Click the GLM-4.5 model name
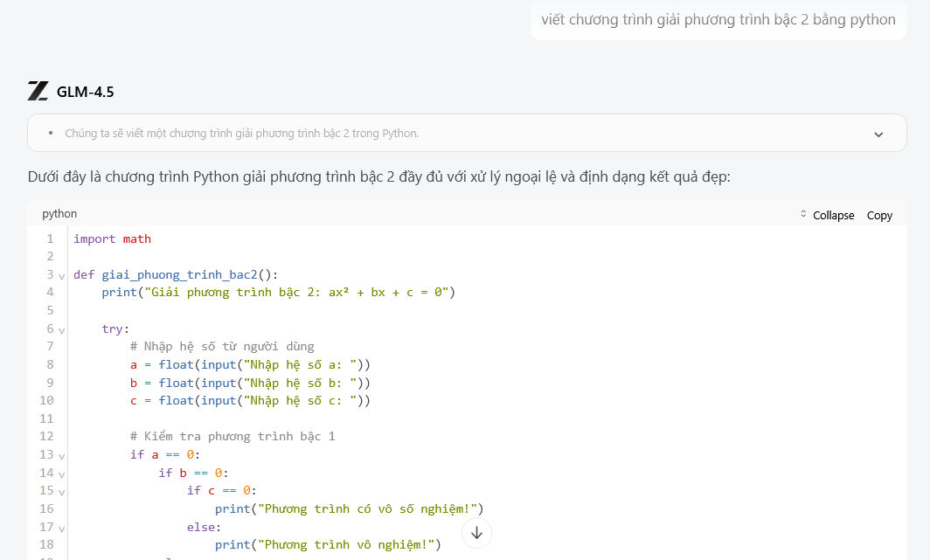 [x=85, y=92]
